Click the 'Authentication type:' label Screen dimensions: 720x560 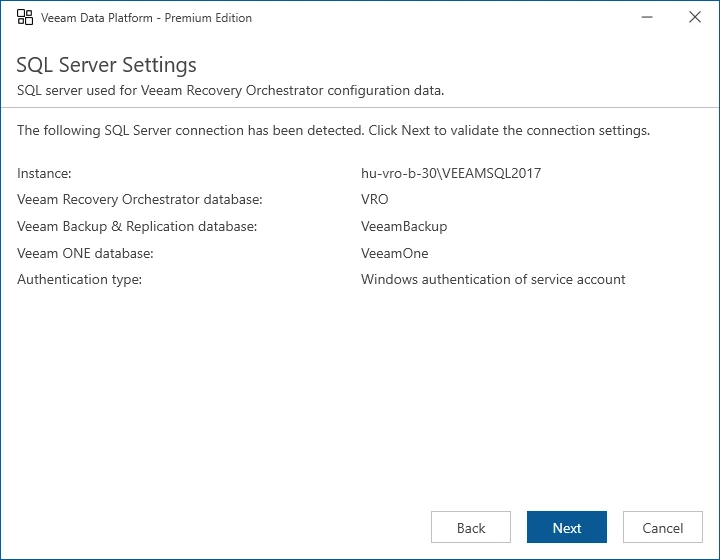click(x=80, y=280)
